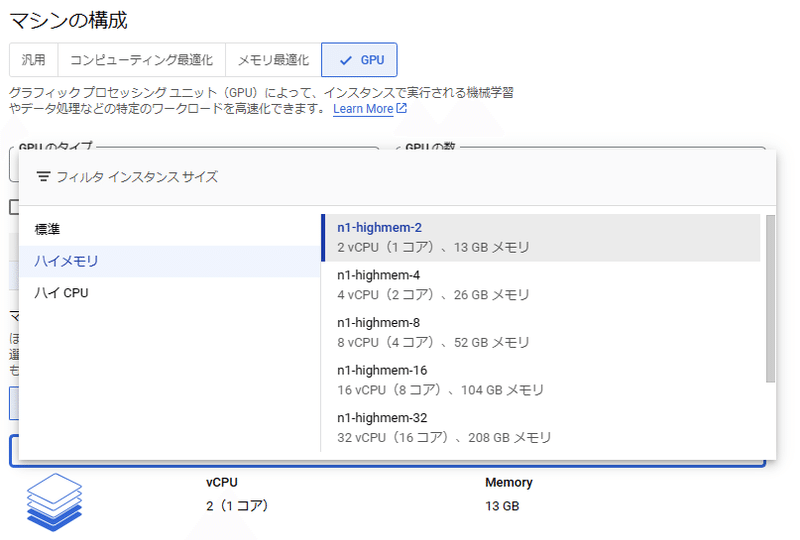Switch to メモリ最適化 tab
800x540 pixels.
(x=273, y=60)
